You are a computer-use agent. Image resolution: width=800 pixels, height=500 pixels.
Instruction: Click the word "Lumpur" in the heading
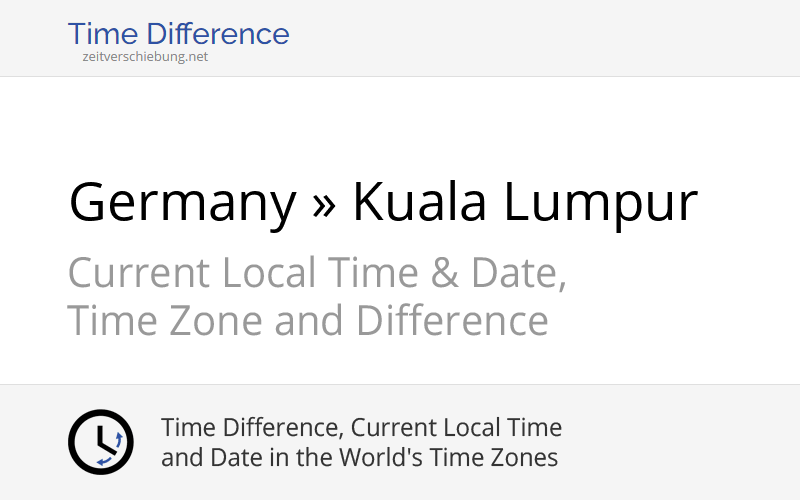pyautogui.click(x=600, y=203)
